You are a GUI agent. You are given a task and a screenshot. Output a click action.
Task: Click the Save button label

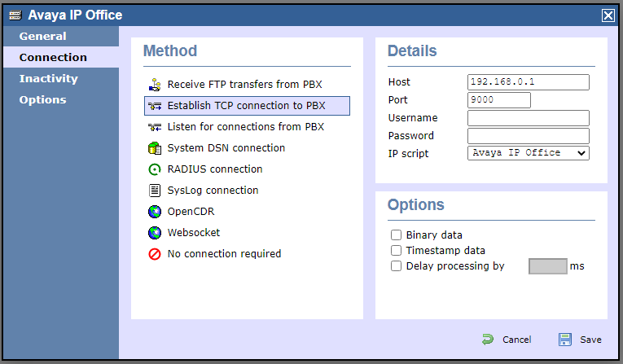[590, 340]
